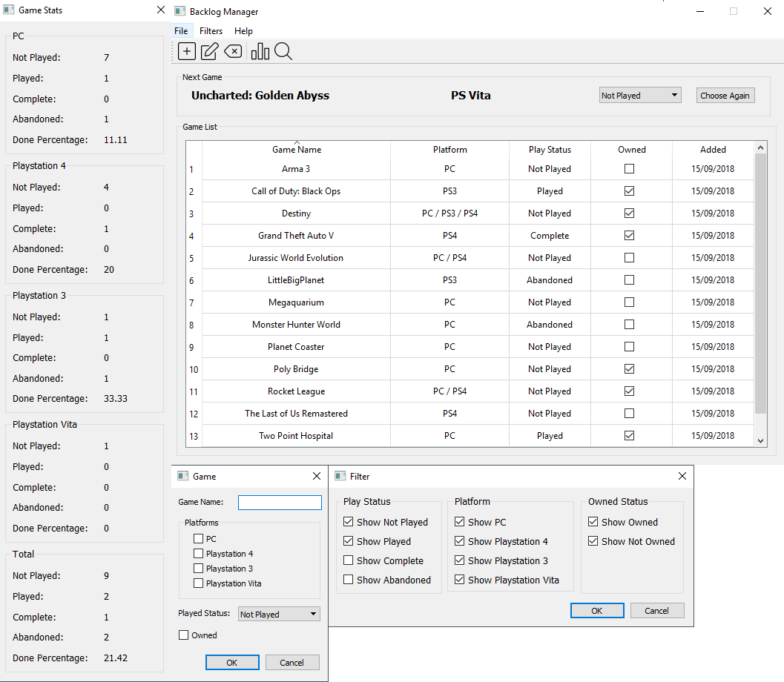Open the Game Stats bar chart icon

pos(260,51)
